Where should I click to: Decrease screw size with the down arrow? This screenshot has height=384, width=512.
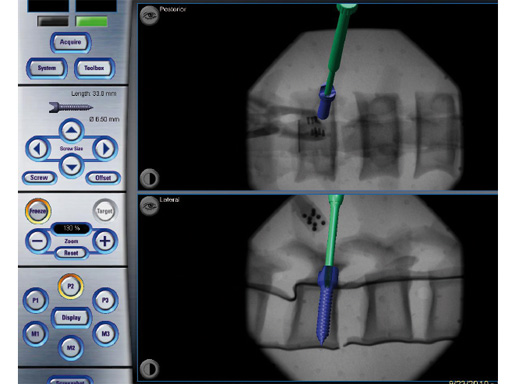(x=71, y=166)
